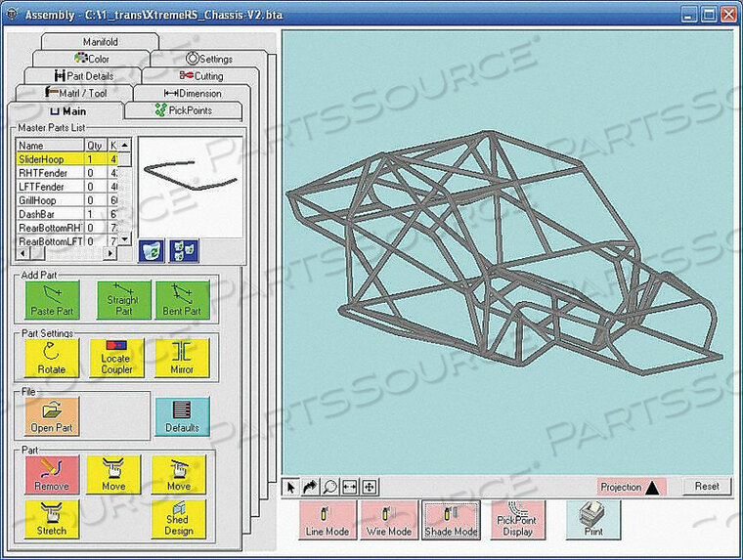Expand the Projection triangle control

[x=652, y=487]
